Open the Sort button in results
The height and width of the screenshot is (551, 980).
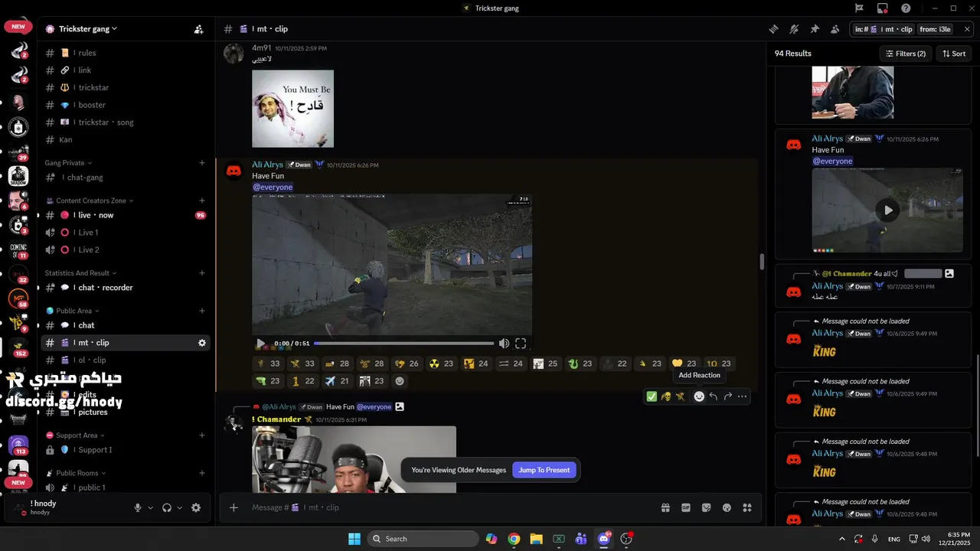click(954, 54)
